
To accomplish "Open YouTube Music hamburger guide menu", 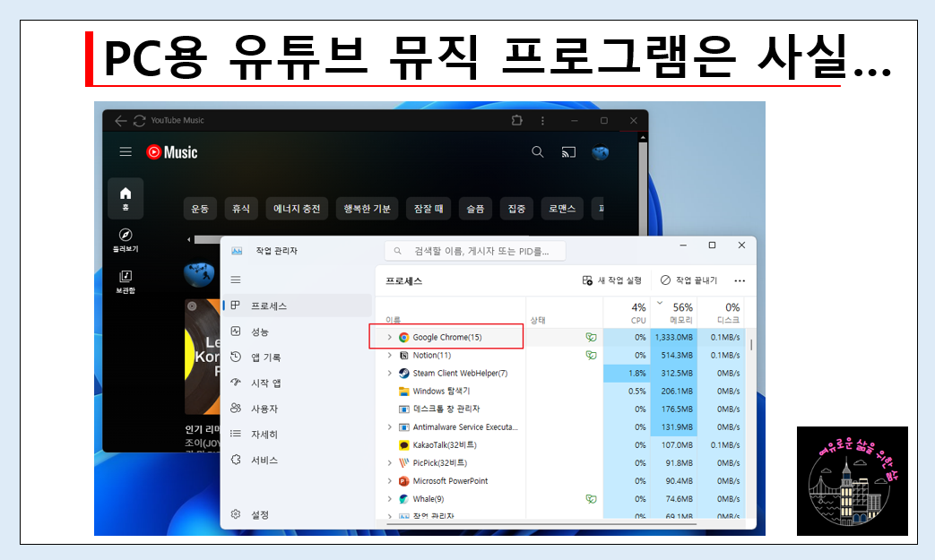I will click(126, 152).
